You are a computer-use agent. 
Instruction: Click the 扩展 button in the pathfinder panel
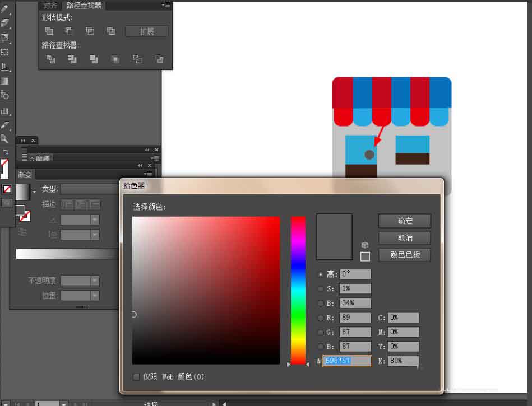[x=146, y=31]
